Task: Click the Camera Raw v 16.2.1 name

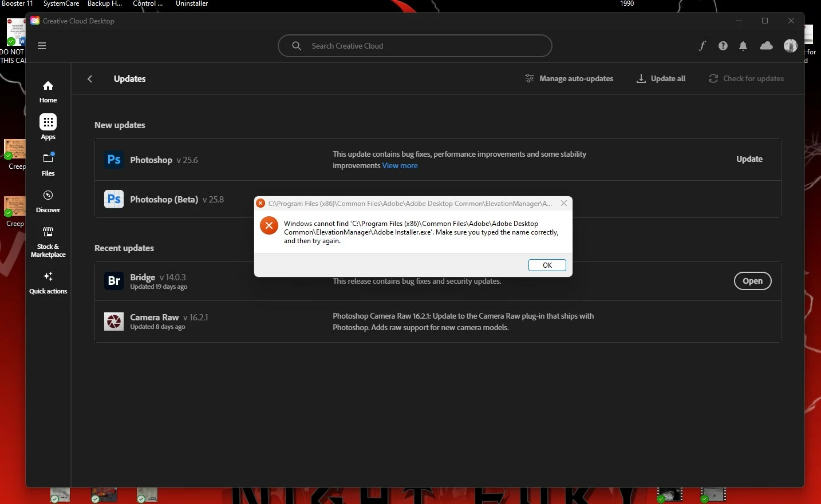Action: [x=169, y=318]
